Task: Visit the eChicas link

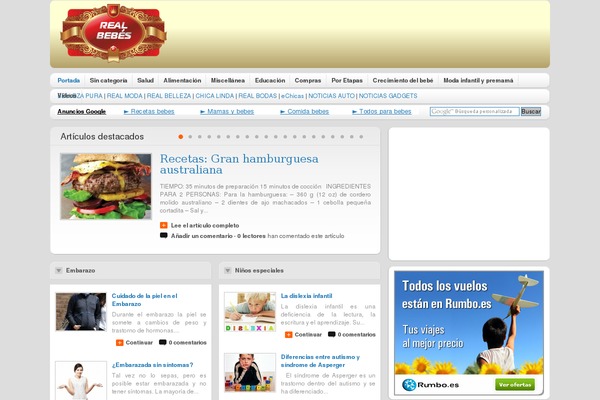Action: 292,96
